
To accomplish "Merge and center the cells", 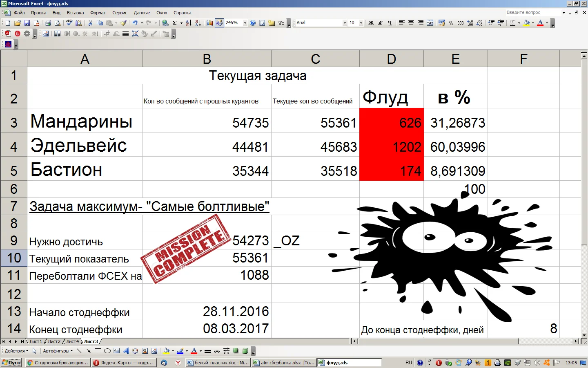I will (430, 23).
